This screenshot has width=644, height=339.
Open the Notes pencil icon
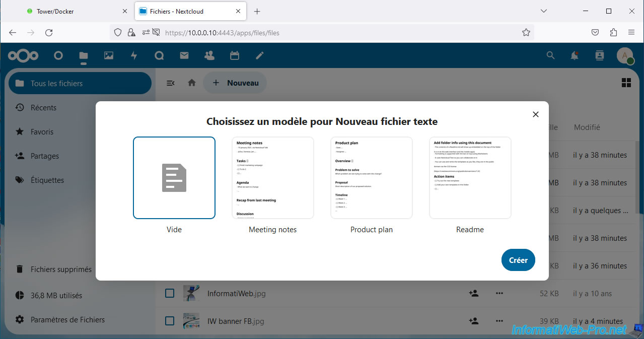coord(260,56)
